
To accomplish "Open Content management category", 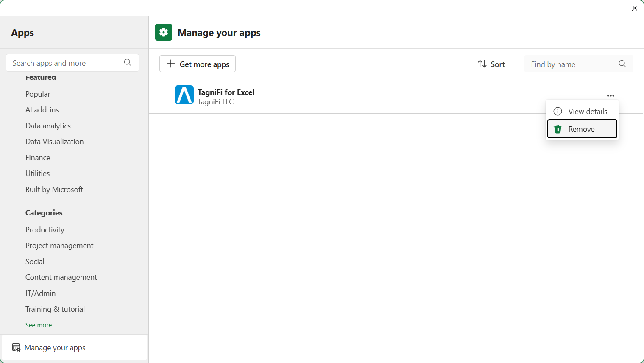I will (x=61, y=277).
